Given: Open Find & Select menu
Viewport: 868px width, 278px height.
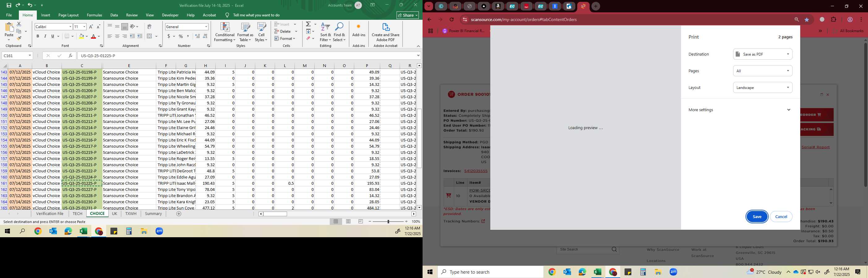Looking at the screenshot, I should (x=339, y=32).
